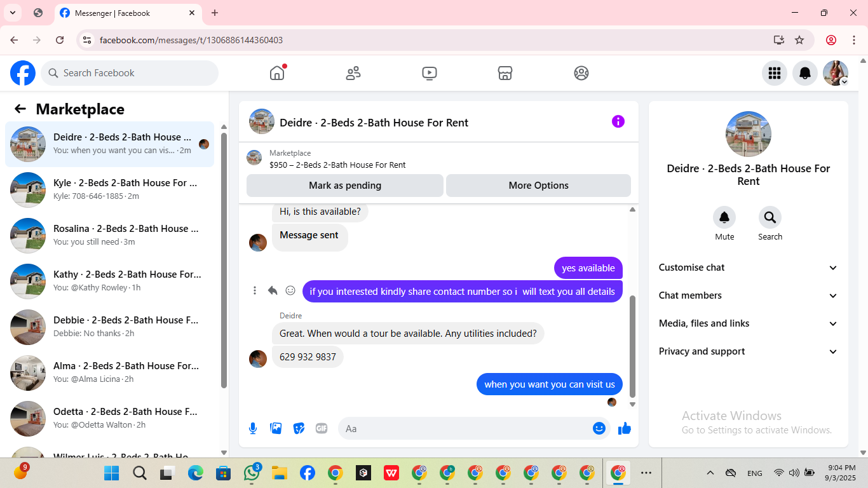Click the chat messages scrollbar thumb
Viewport: 868px width, 488px height.
tap(632, 346)
